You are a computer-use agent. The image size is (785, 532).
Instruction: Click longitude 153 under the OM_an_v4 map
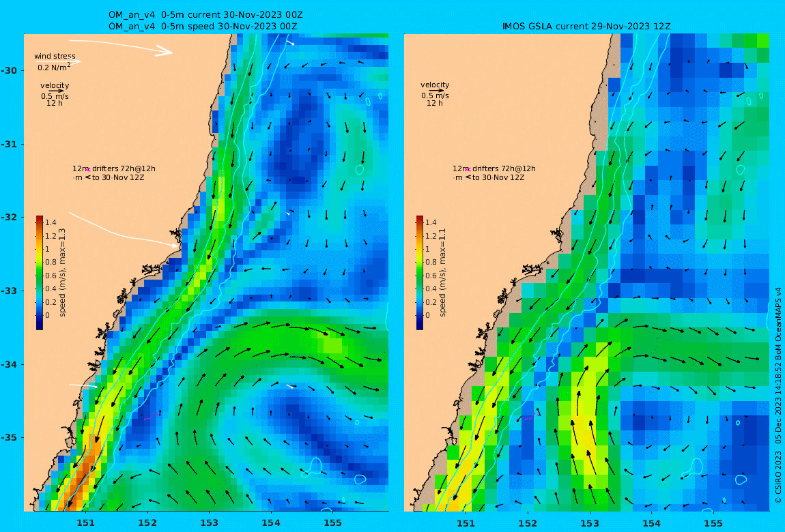(x=210, y=523)
